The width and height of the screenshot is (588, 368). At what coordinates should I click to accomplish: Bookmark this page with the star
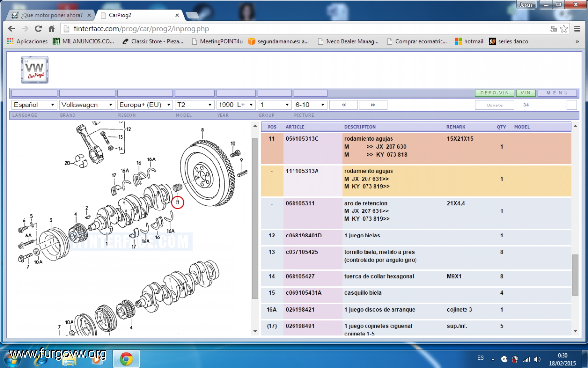pos(564,28)
